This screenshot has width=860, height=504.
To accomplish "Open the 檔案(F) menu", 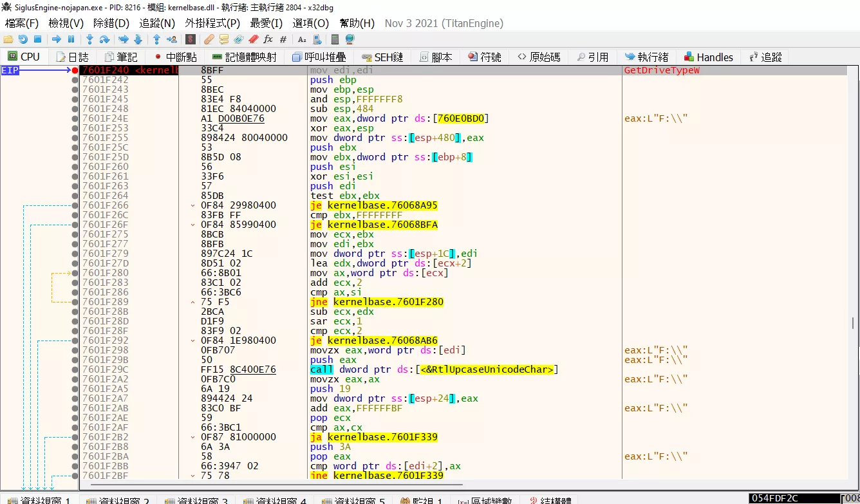I will click(22, 23).
